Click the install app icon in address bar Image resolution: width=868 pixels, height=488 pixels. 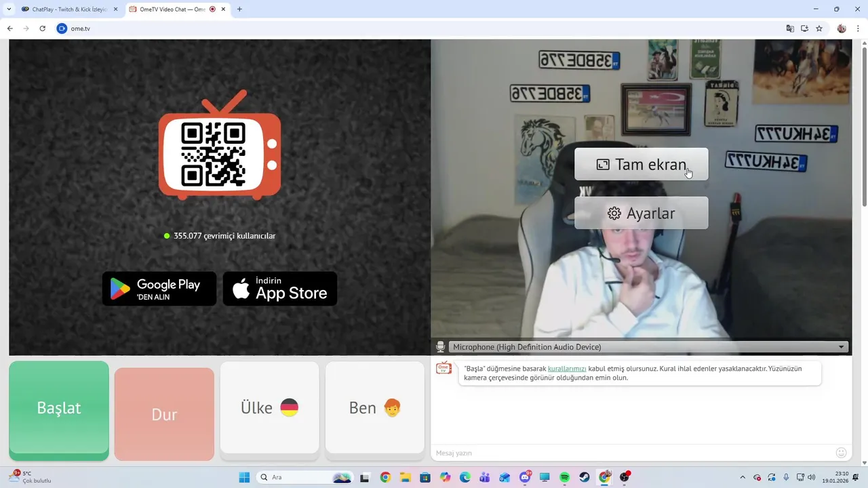(x=805, y=28)
